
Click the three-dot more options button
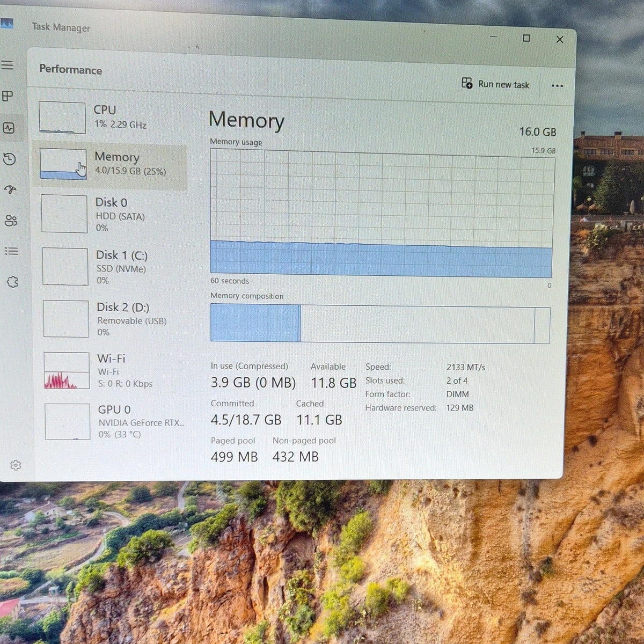[557, 86]
